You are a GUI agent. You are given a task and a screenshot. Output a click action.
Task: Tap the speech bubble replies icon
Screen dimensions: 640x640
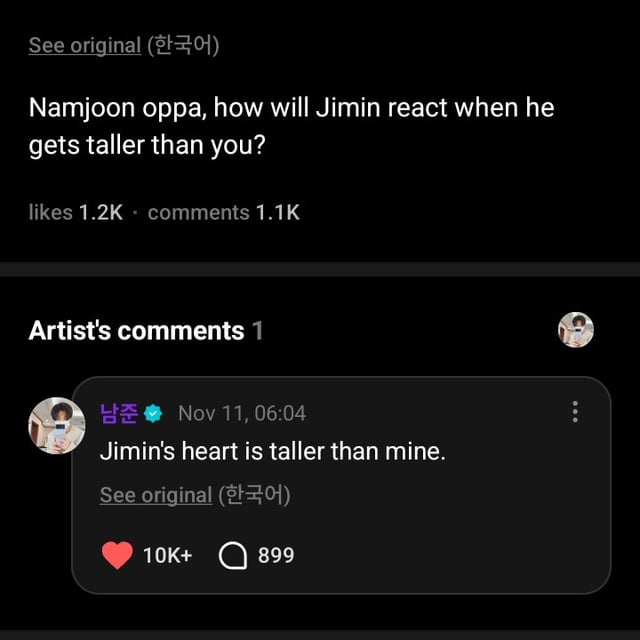pyautogui.click(x=233, y=555)
